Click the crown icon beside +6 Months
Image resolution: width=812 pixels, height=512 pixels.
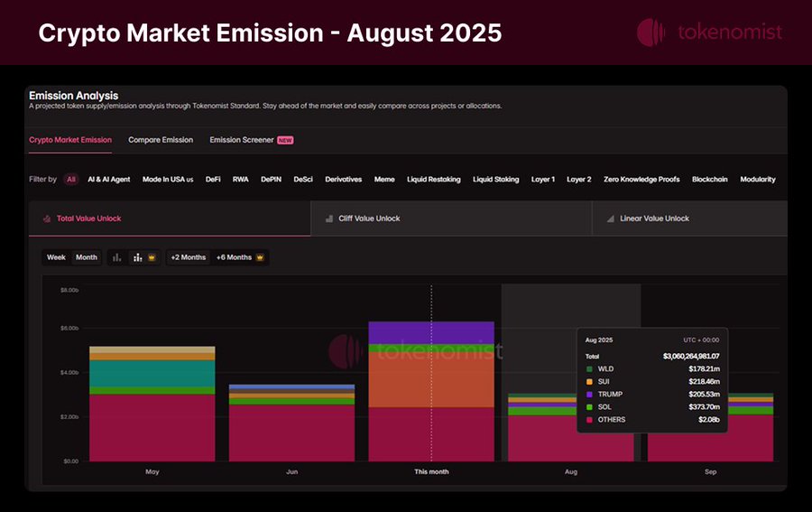pos(260,257)
